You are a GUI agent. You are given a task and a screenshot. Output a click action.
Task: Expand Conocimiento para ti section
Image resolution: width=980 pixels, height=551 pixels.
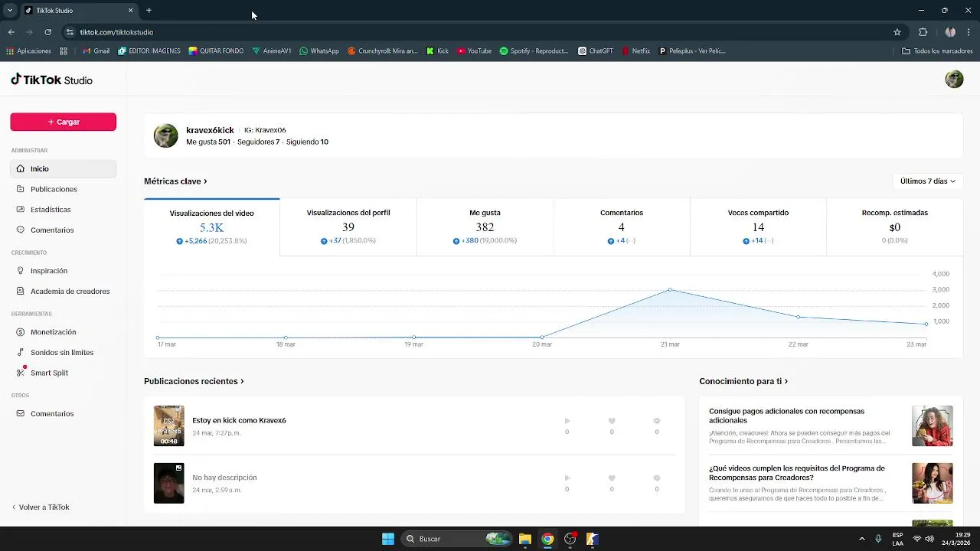click(x=743, y=381)
